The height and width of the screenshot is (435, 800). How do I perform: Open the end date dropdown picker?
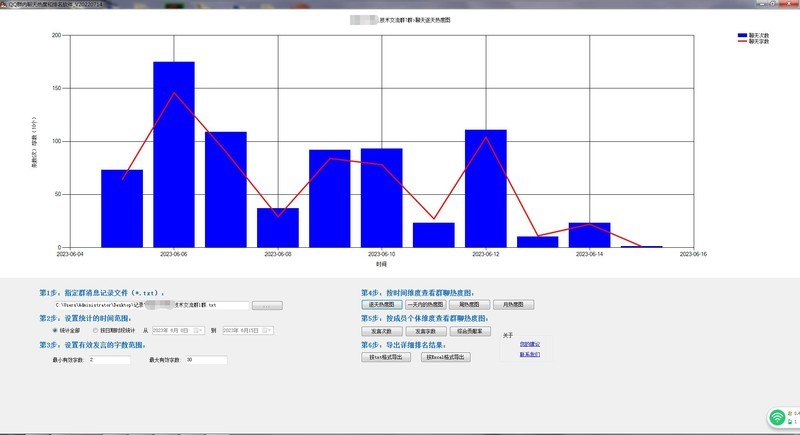pyautogui.click(x=269, y=329)
